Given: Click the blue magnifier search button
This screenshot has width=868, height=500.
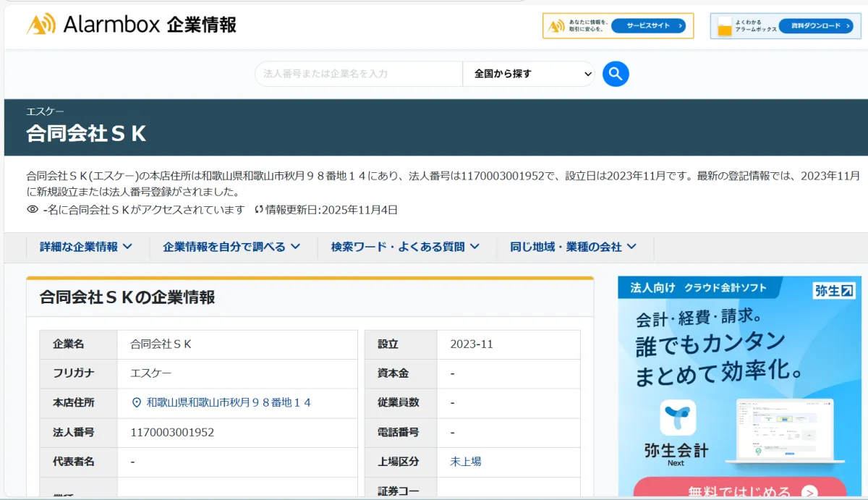Looking at the screenshot, I should click(x=616, y=74).
